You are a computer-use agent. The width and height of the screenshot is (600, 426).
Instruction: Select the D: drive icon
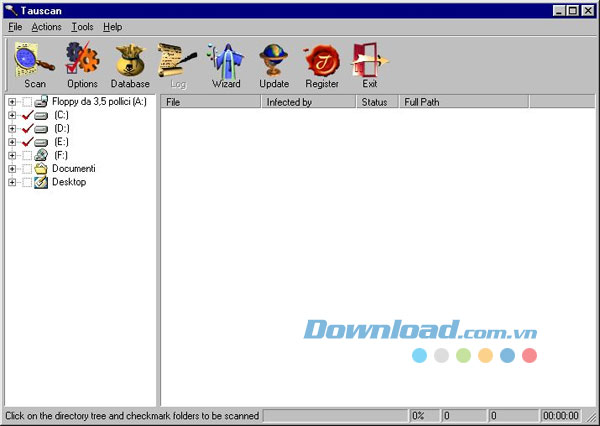point(41,129)
